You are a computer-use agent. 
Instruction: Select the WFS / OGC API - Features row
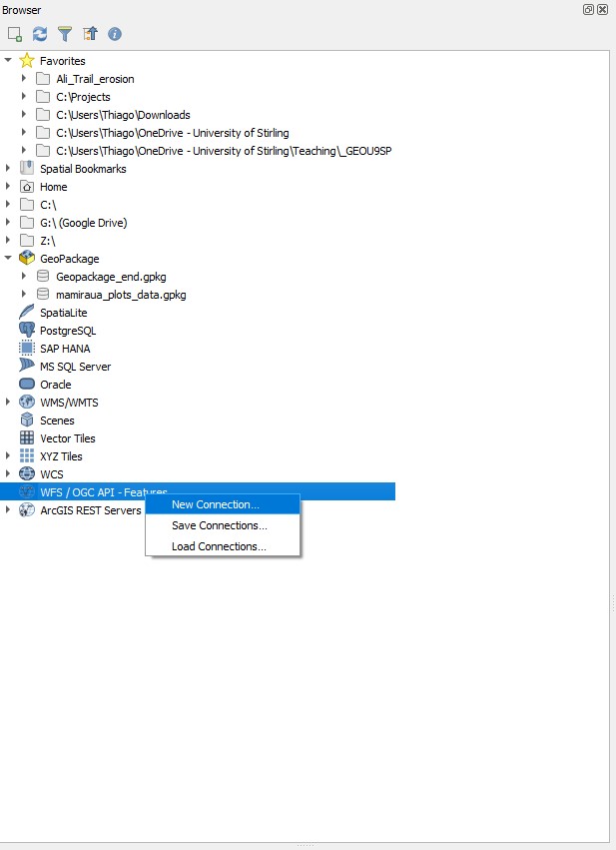click(x=198, y=491)
